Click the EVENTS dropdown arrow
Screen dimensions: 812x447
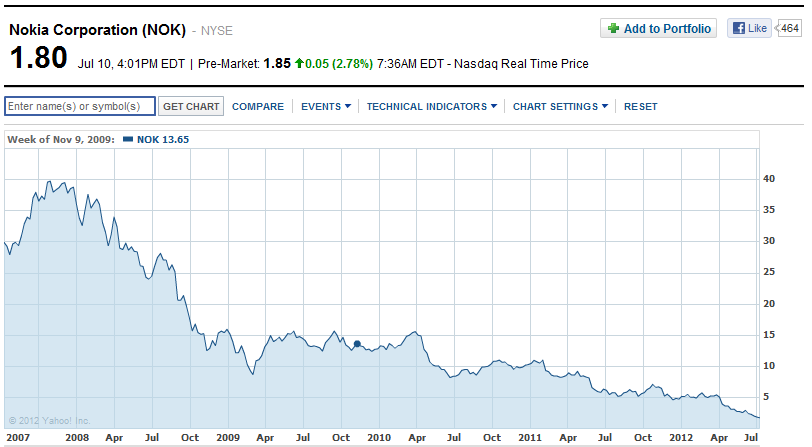348,106
